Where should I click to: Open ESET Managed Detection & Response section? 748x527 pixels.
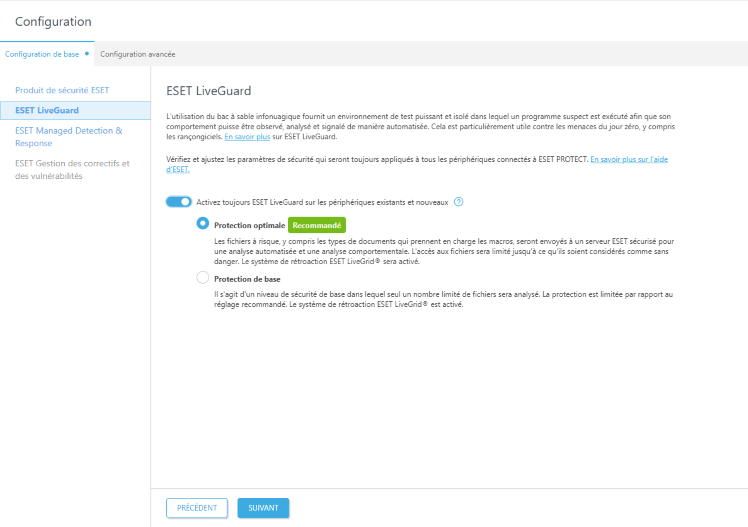pos(69,136)
